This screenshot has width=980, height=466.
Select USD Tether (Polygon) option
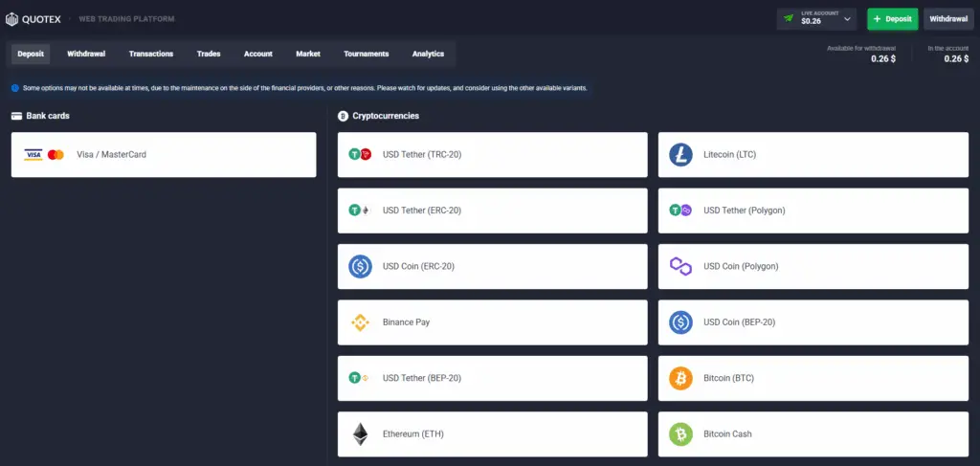(813, 211)
